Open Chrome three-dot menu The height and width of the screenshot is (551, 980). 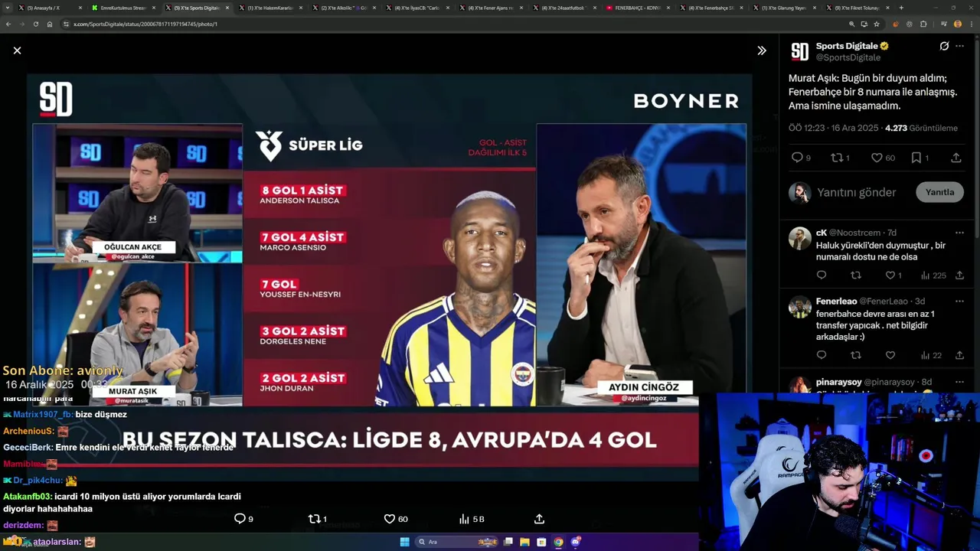tap(971, 24)
